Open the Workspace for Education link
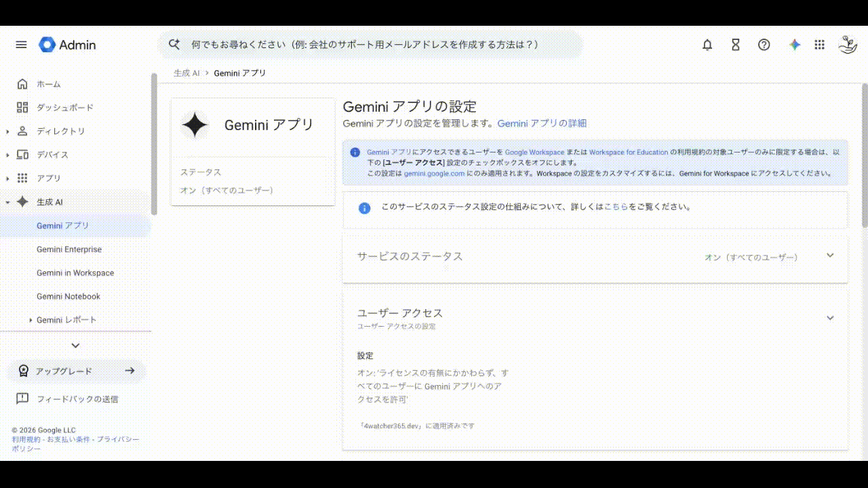 pos(629,152)
